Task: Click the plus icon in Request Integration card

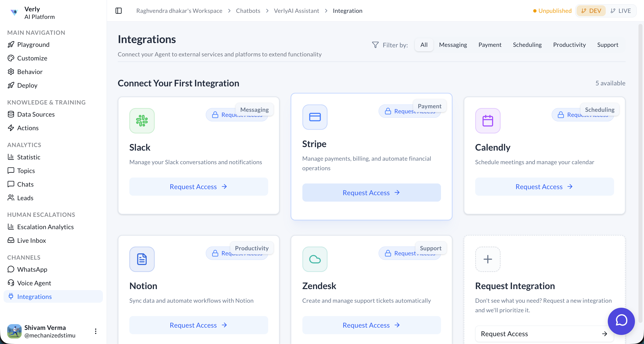Action: (487, 259)
